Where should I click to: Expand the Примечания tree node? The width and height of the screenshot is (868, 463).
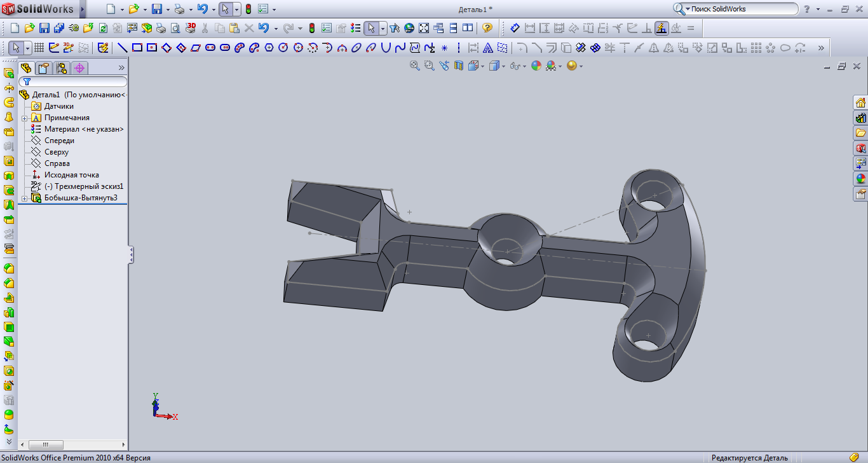point(24,118)
